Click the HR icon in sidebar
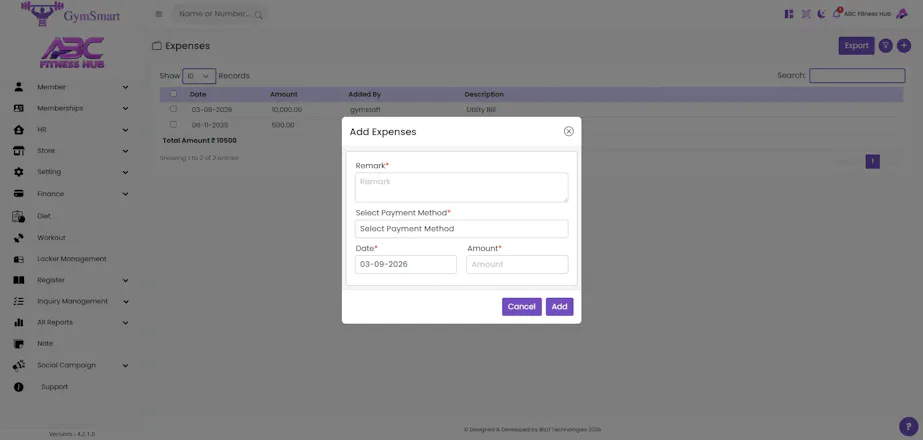The height and width of the screenshot is (440, 923). pyautogui.click(x=18, y=130)
